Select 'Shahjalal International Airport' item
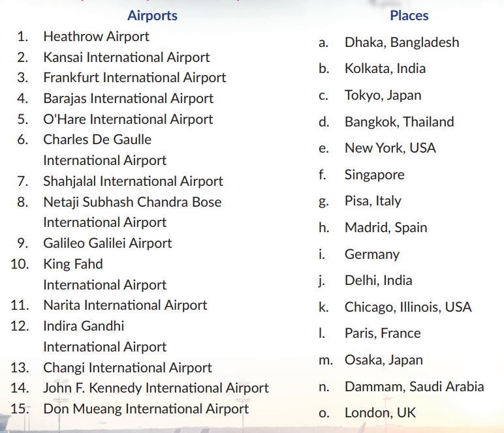The height and width of the screenshot is (433, 504). click(x=133, y=181)
